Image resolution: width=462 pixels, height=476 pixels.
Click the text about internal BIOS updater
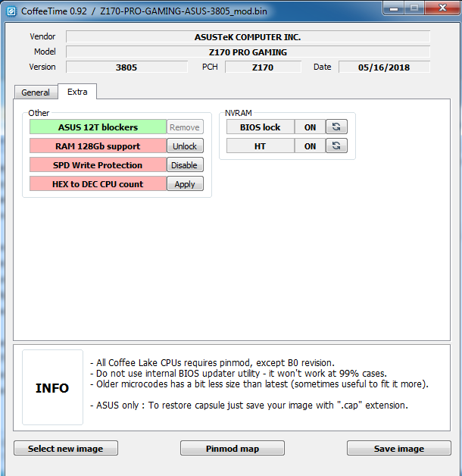click(x=239, y=374)
